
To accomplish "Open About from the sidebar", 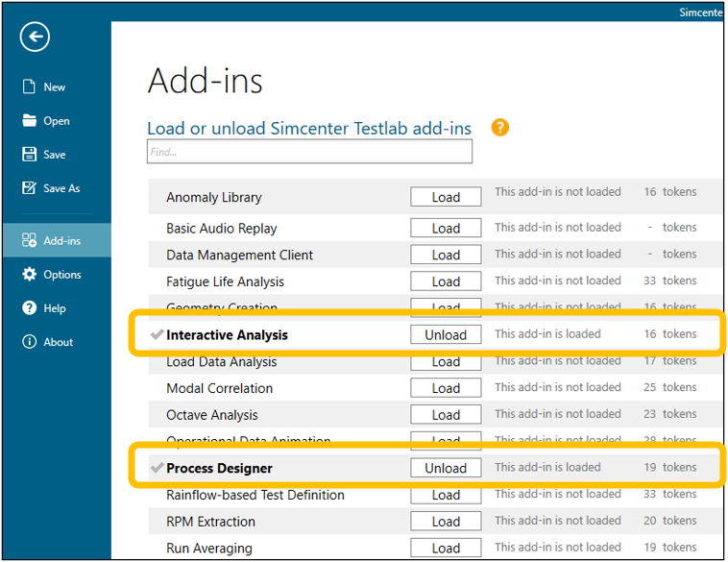I will coord(58,342).
